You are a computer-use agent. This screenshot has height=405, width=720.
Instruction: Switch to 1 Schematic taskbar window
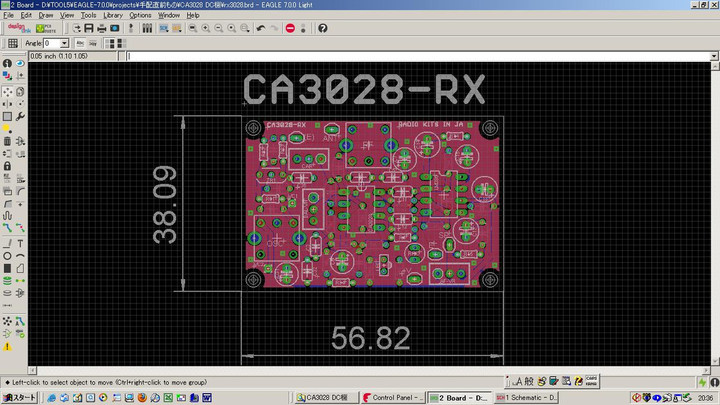coord(531,397)
